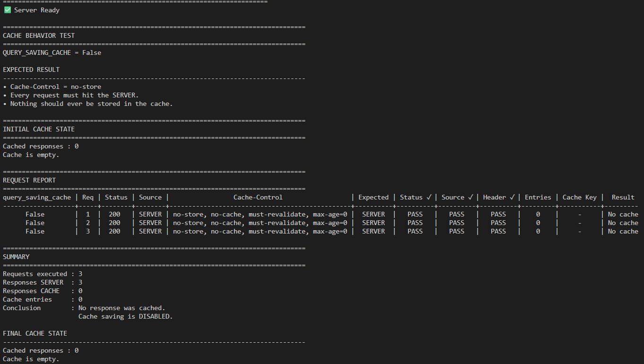Click the query_saving_cache column header
The width and height of the screenshot is (644, 364).
click(x=37, y=197)
